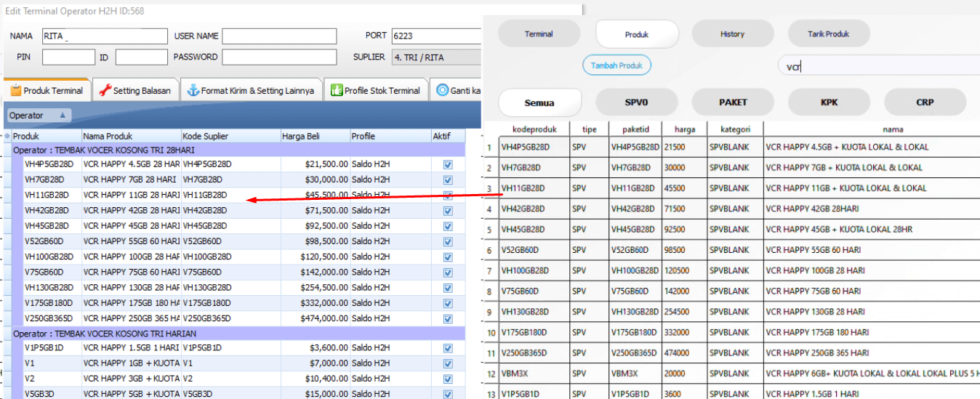The image size is (980, 399).
Task: Switch to the History tab
Action: (x=732, y=34)
